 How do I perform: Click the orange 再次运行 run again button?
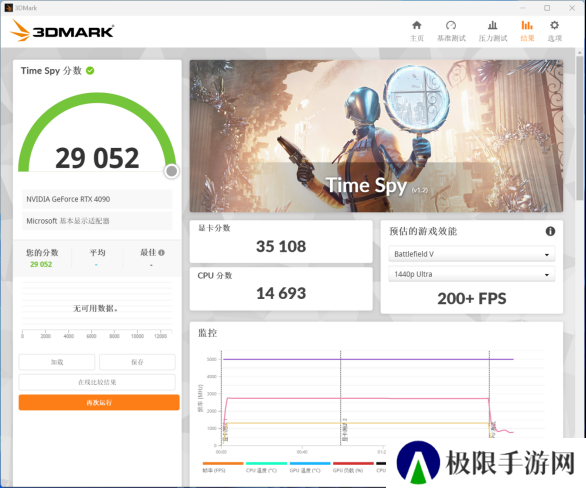click(x=99, y=402)
